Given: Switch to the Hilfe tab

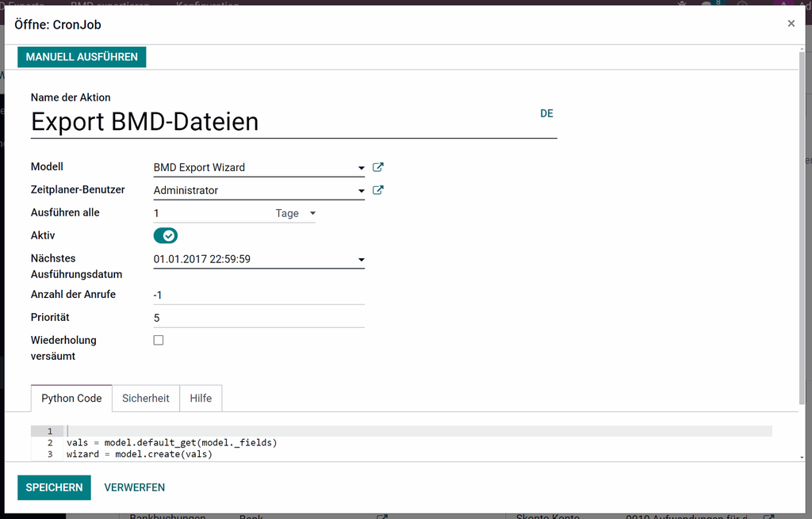Looking at the screenshot, I should [x=201, y=398].
